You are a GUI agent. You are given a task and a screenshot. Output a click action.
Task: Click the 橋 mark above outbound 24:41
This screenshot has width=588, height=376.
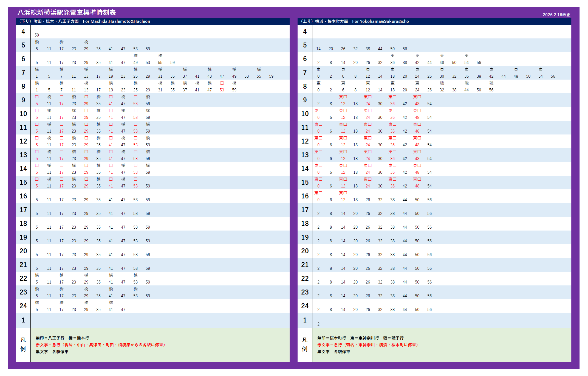click(x=111, y=303)
